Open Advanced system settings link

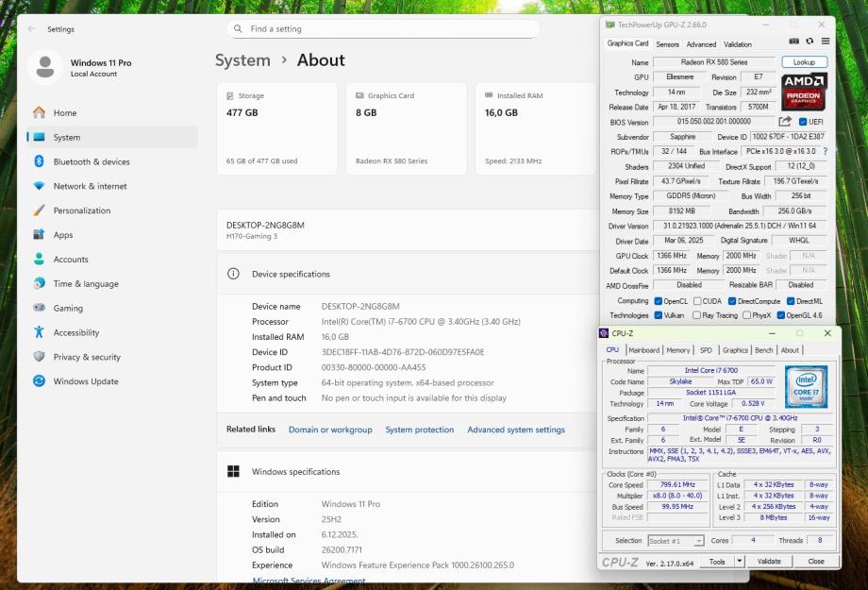pyautogui.click(x=516, y=430)
